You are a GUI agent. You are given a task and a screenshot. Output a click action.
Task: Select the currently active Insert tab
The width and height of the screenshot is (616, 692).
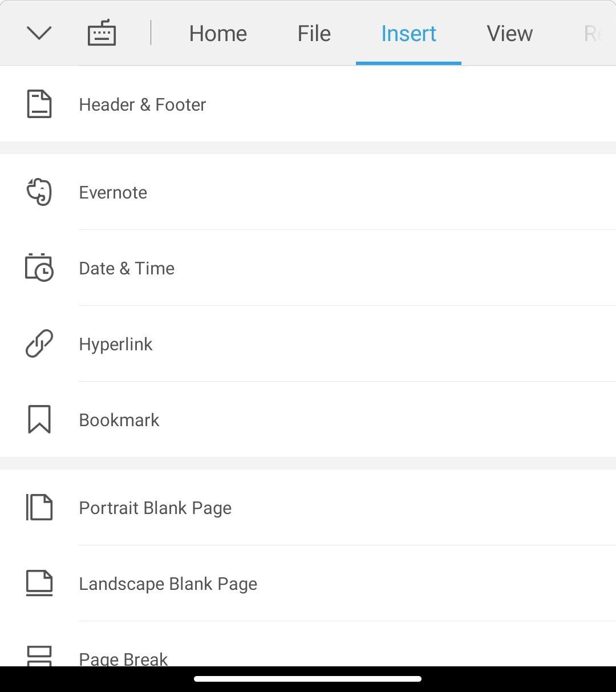tap(408, 34)
